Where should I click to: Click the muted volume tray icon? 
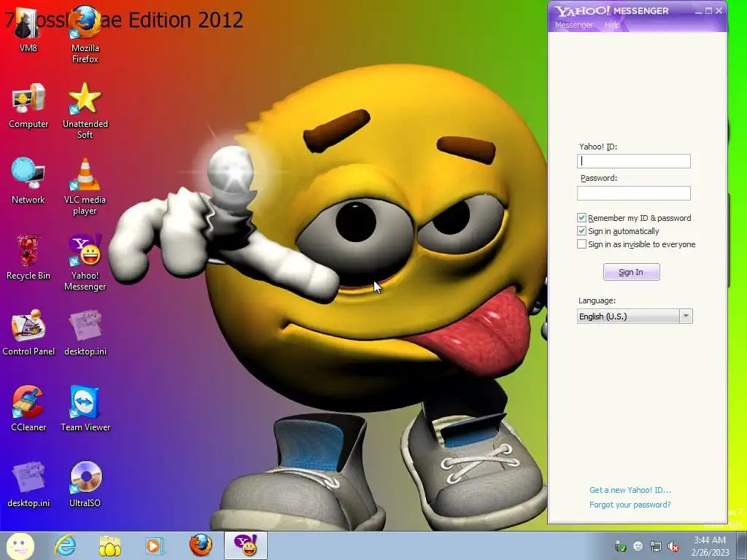[673, 547]
